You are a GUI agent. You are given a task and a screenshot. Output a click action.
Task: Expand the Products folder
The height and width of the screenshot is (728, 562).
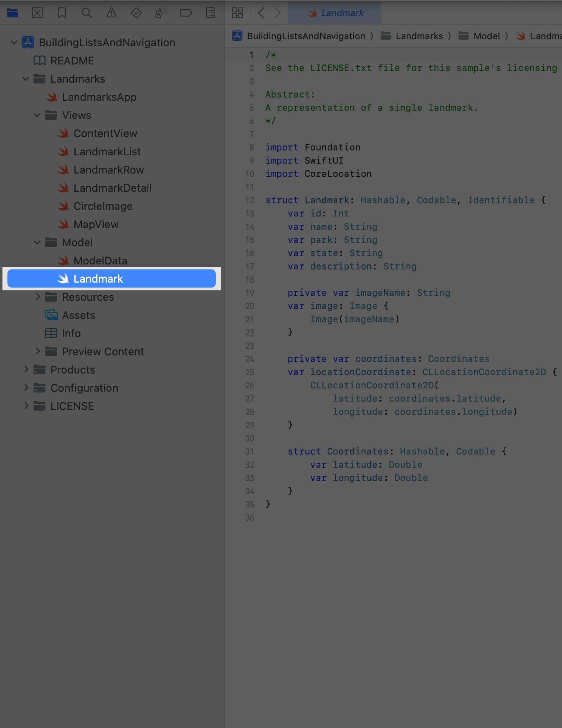click(x=26, y=369)
